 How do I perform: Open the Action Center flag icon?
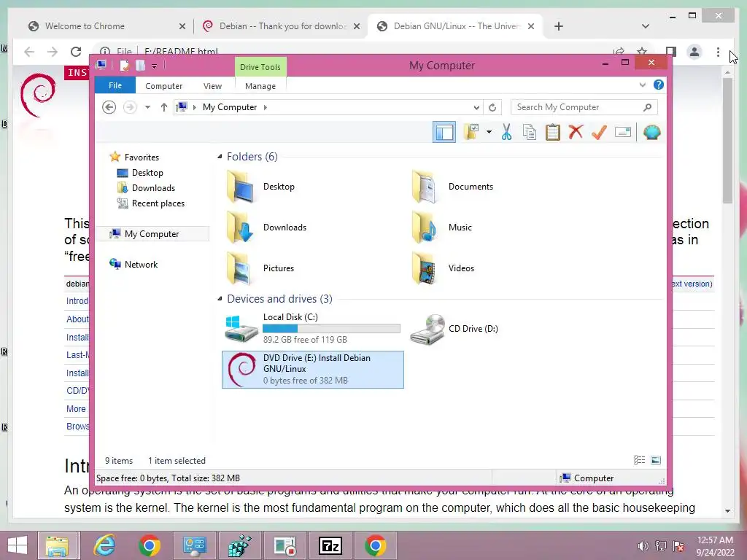pyautogui.click(x=678, y=546)
